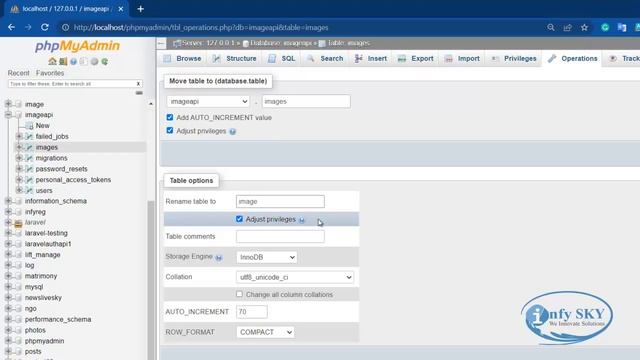Toggle Adjust privileges checkbox under Move table
This screenshot has width=640, height=360.
(x=170, y=130)
